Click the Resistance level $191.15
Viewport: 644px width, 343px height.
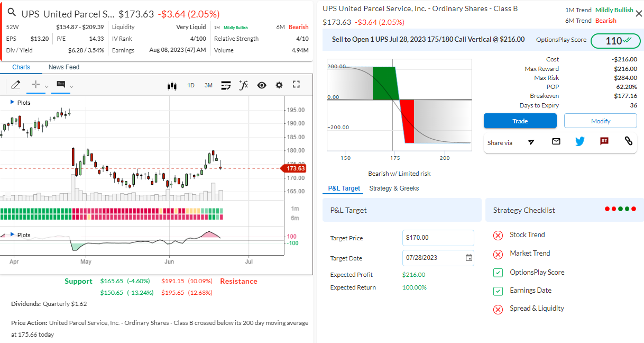173,281
